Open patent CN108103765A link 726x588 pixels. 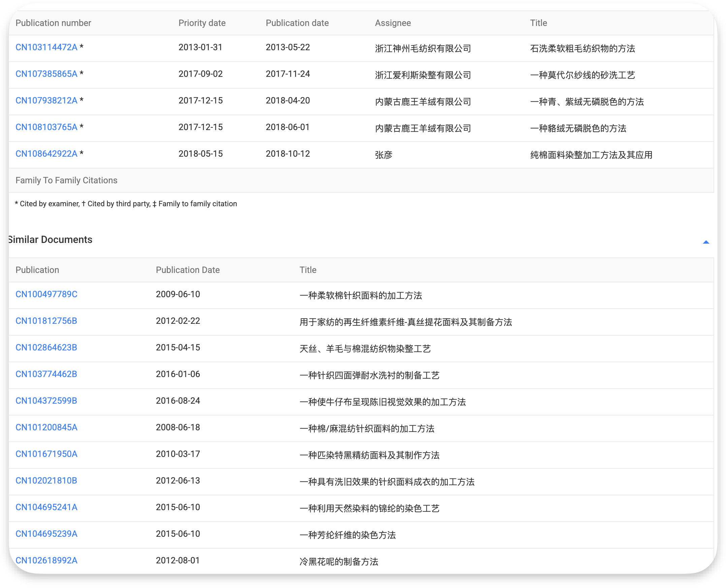click(46, 127)
